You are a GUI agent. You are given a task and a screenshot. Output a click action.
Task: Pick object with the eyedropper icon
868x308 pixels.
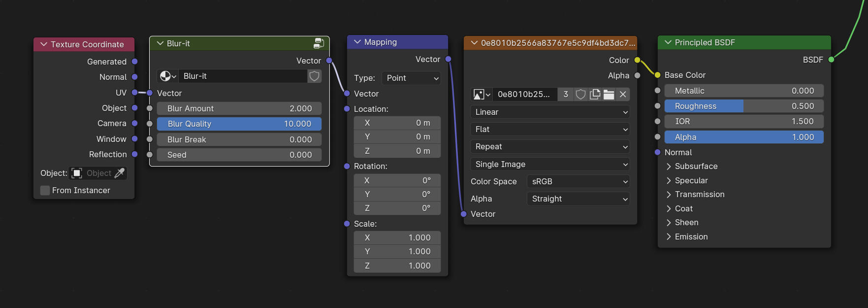click(x=120, y=173)
